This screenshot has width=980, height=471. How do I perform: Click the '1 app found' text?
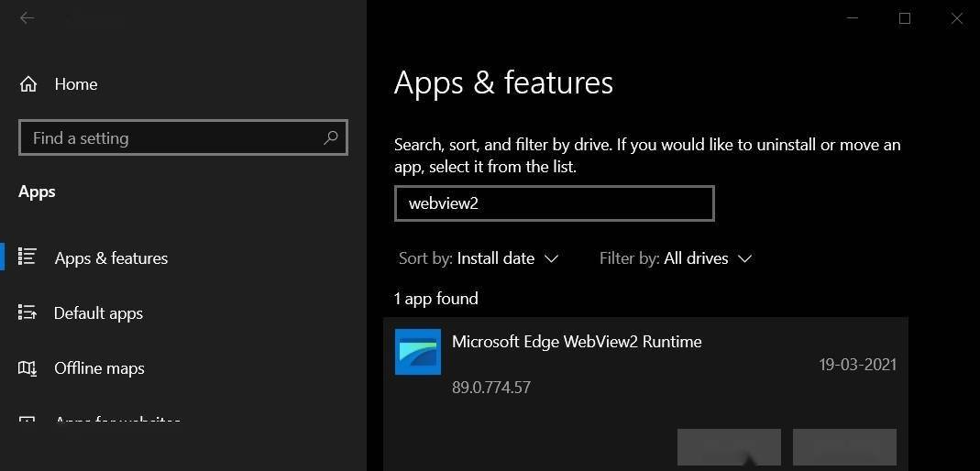point(436,299)
